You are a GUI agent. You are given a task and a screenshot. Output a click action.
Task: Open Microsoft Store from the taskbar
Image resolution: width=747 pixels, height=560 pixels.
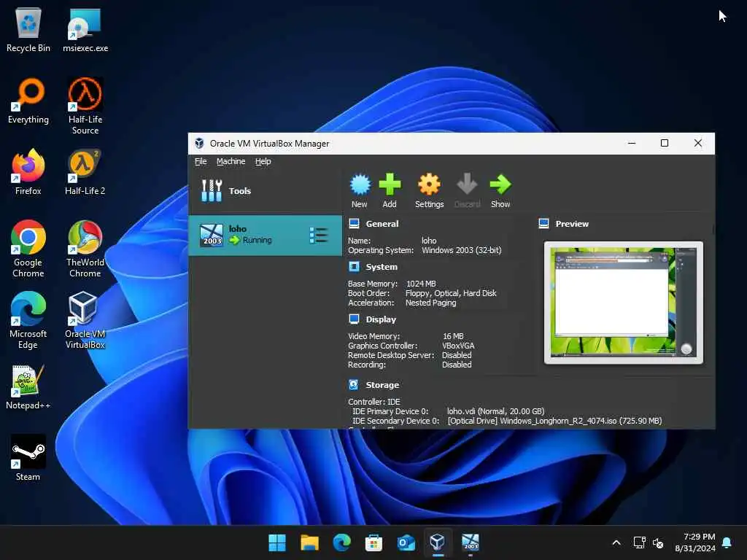374,542
